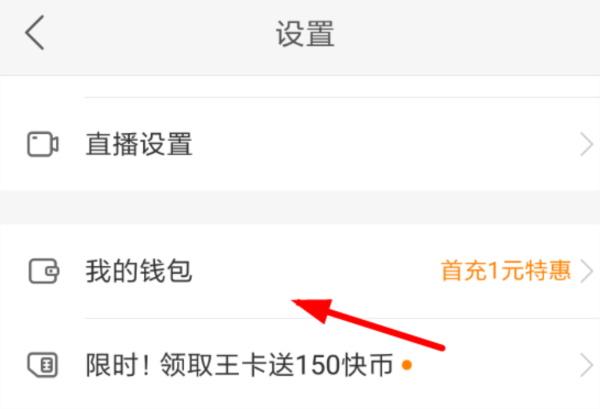Image resolution: width=600 pixels, height=409 pixels.
Task: Tap the 我的钱包 wallet icon
Action: (x=43, y=271)
